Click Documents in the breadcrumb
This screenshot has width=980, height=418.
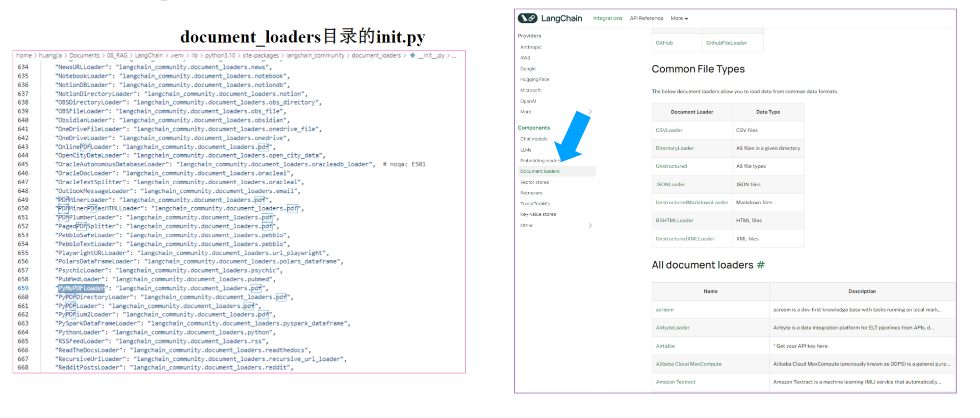coord(84,55)
